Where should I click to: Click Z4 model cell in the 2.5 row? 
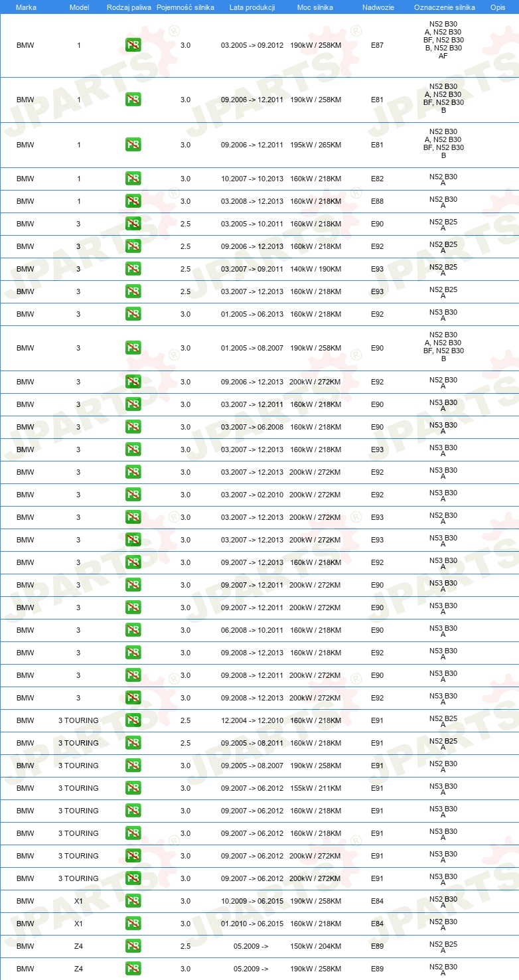click(78, 946)
